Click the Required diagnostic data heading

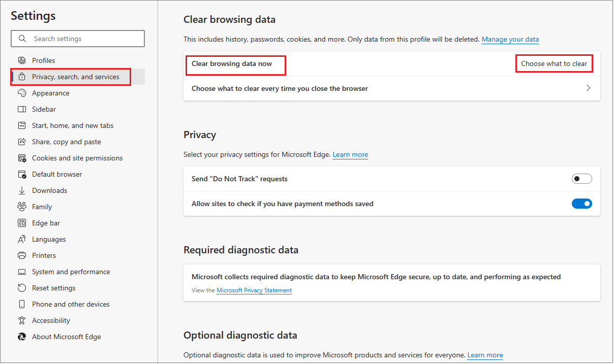click(241, 250)
